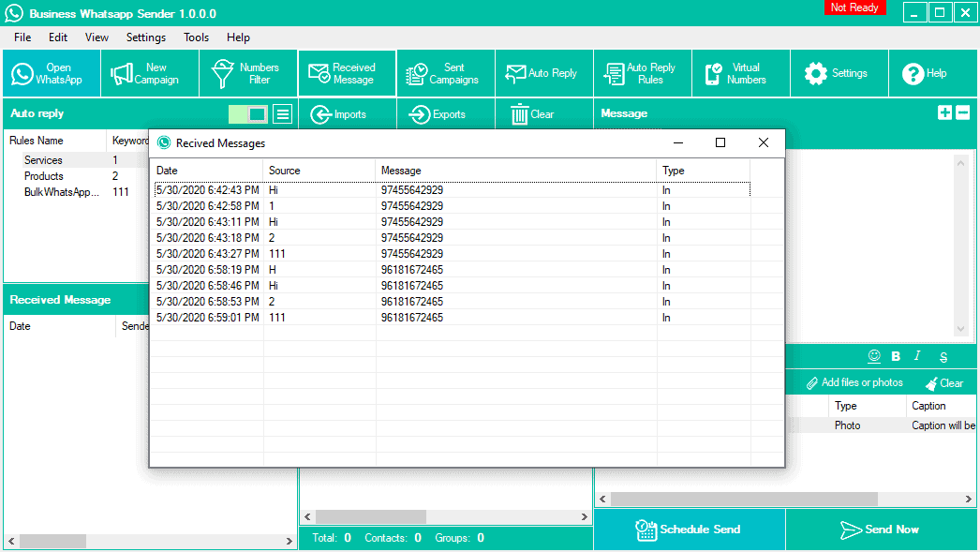Open the Edit menu
This screenshot has width=980, height=552.
tap(58, 37)
